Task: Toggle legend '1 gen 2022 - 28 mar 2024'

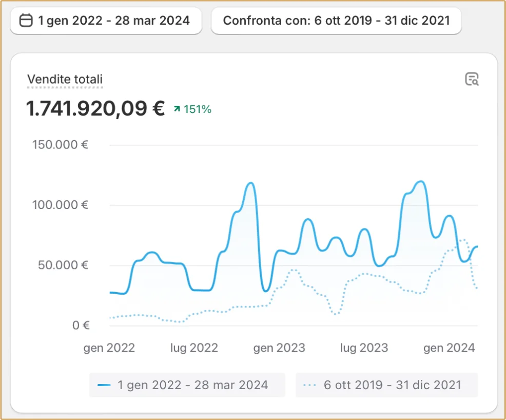Action: (x=187, y=385)
